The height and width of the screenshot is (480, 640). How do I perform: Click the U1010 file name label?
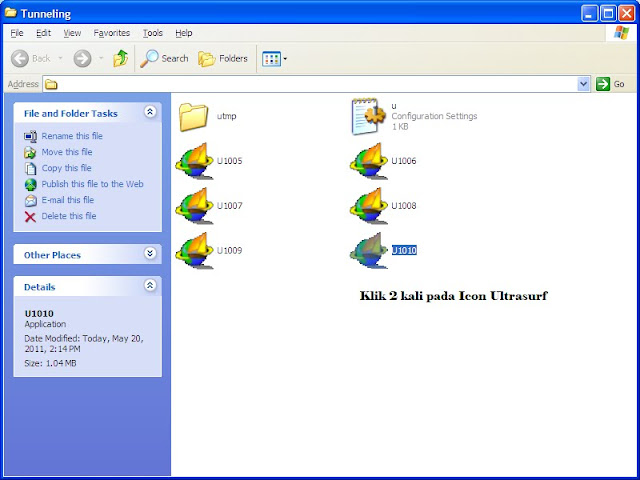404,250
